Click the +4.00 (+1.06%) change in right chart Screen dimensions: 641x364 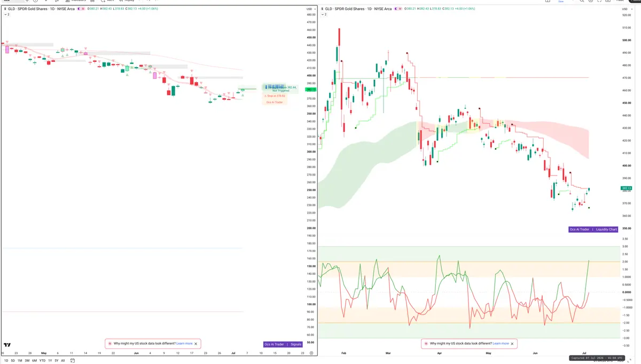[465, 9]
